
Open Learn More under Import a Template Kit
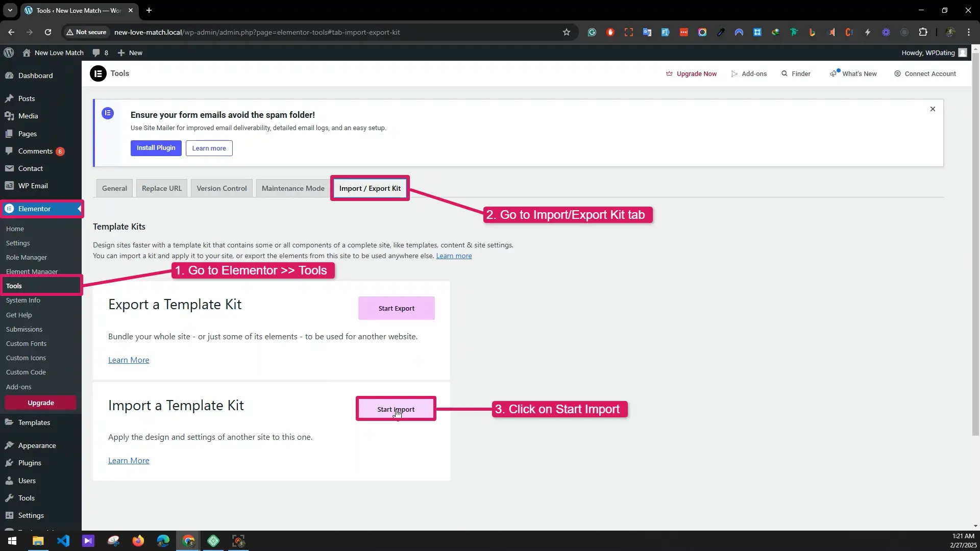pos(129,461)
